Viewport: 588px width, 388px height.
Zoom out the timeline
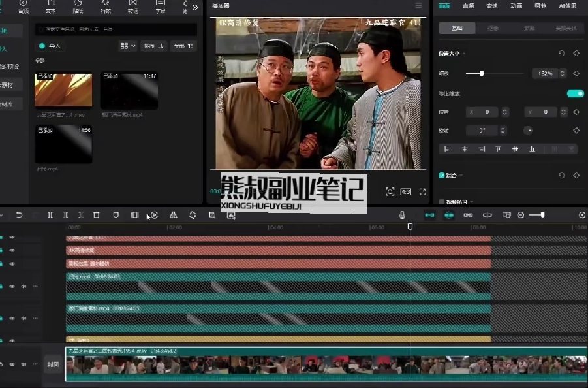[521, 215]
